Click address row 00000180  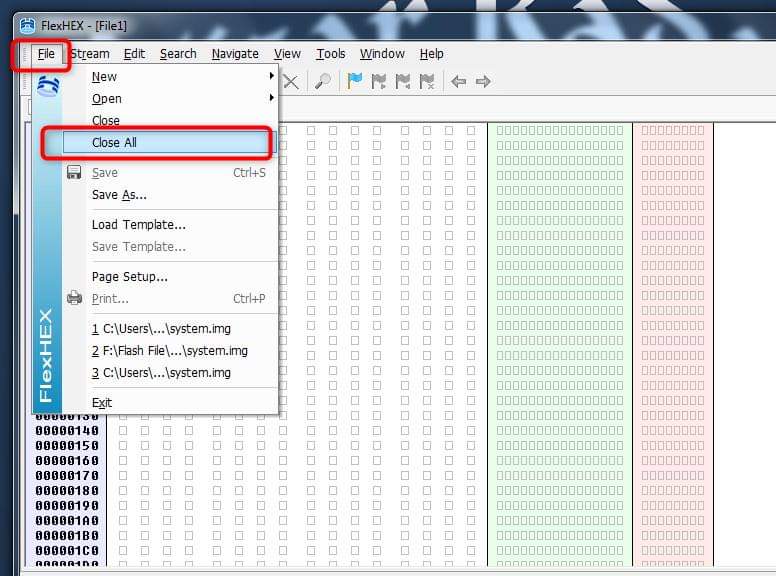pyautogui.click(x=67, y=490)
